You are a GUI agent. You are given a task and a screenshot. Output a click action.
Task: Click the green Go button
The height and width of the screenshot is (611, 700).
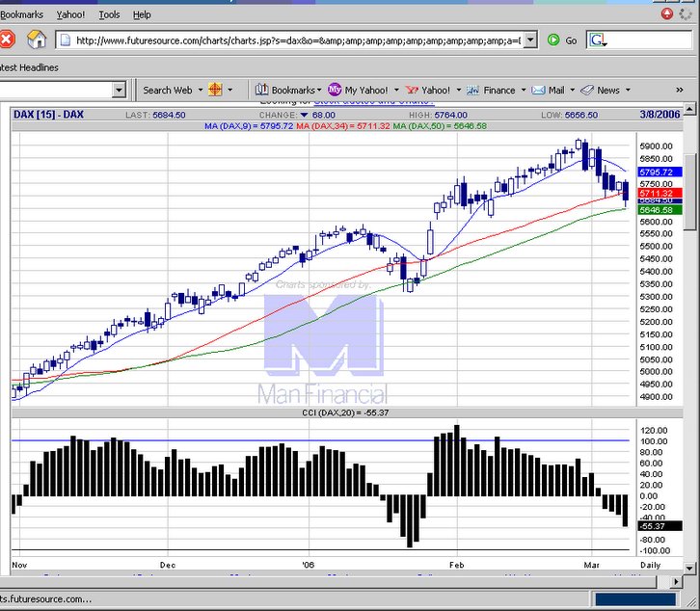[x=562, y=40]
